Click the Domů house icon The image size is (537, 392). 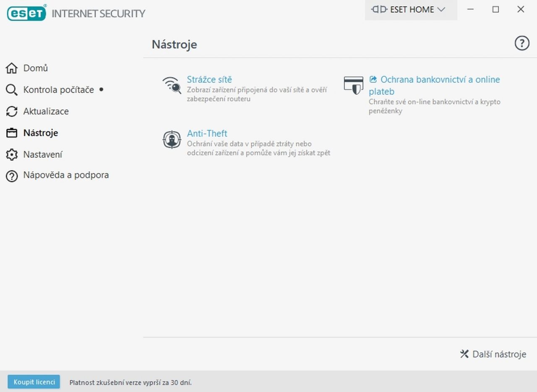12,68
